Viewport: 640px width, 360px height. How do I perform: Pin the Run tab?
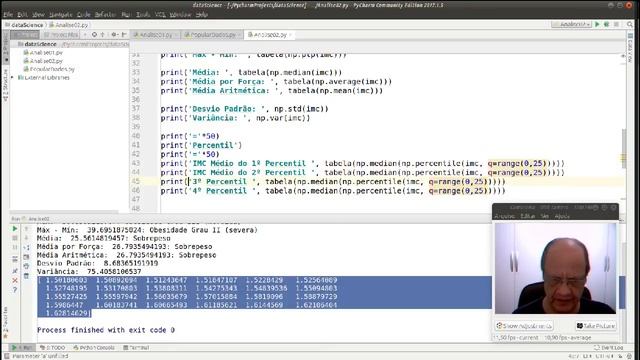pos(15,271)
